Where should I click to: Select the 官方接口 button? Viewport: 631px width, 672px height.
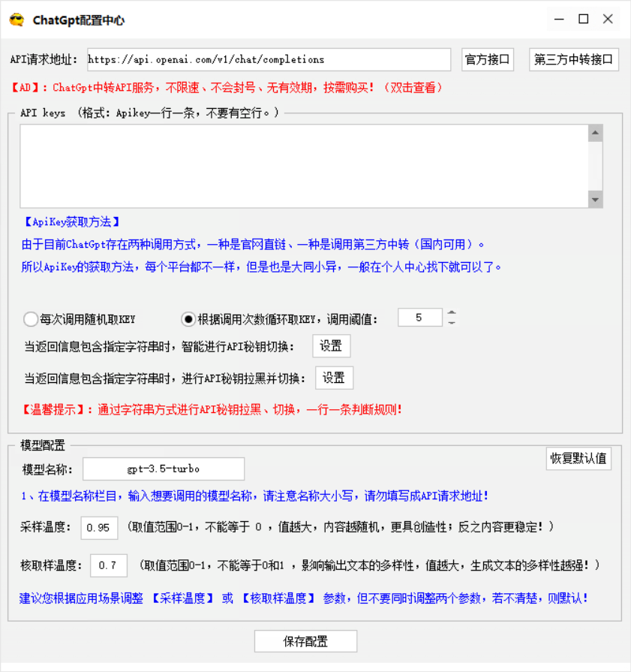488,59
